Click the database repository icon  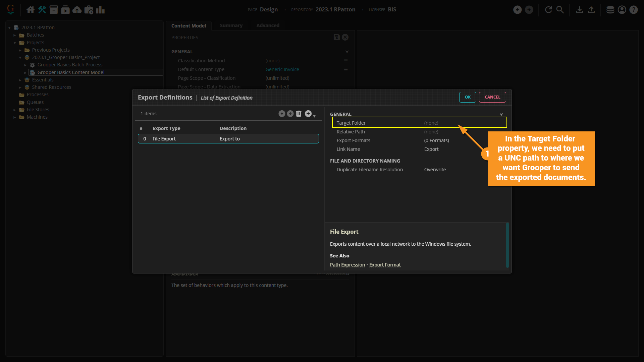click(610, 10)
